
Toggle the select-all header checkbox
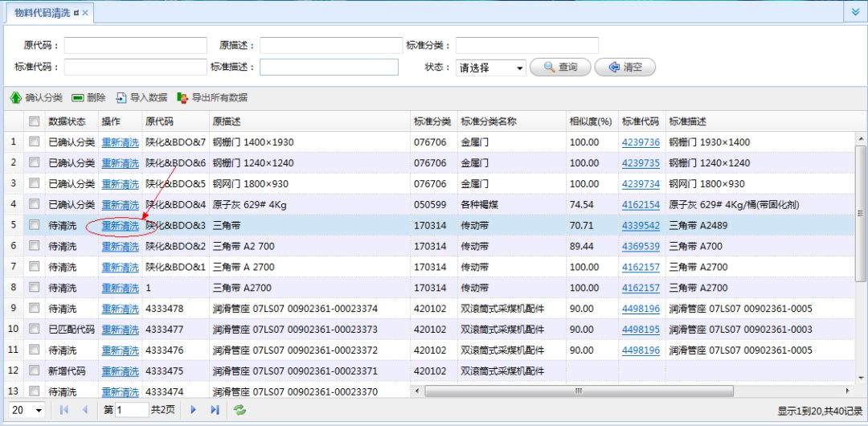point(35,121)
